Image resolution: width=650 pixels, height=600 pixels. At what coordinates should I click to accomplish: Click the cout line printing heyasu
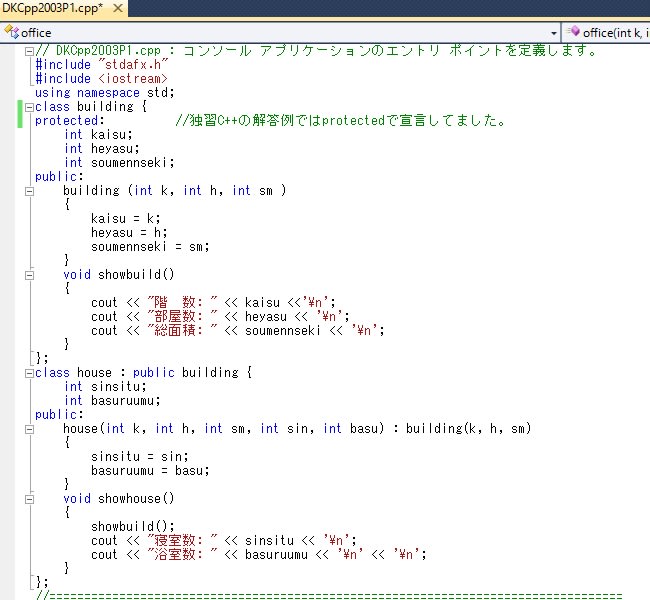221,317
